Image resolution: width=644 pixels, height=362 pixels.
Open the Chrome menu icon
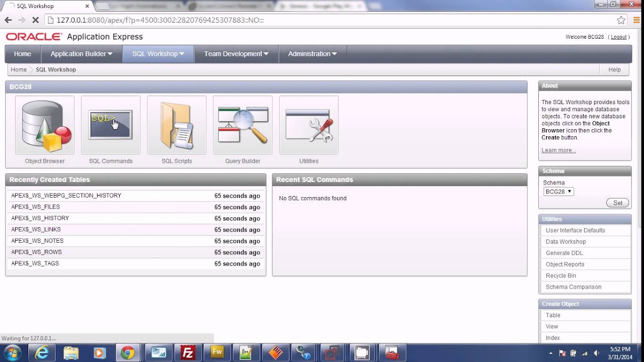pos(635,20)
